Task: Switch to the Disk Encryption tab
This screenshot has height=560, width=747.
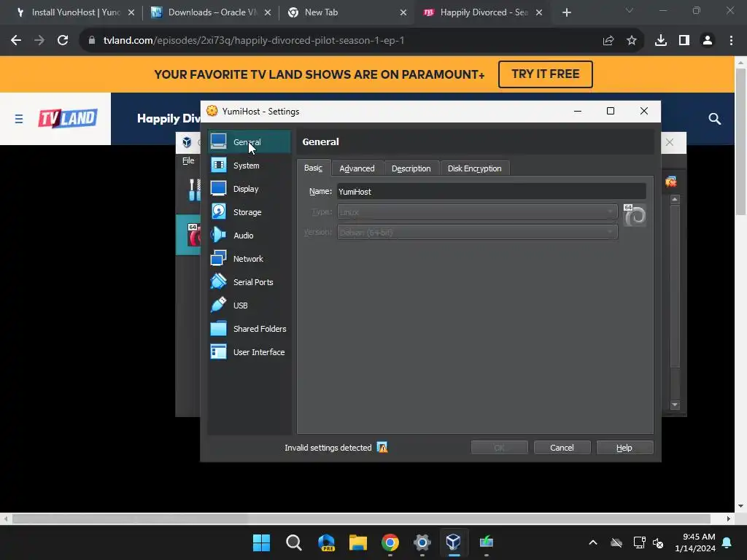Action: coord(474,168)
